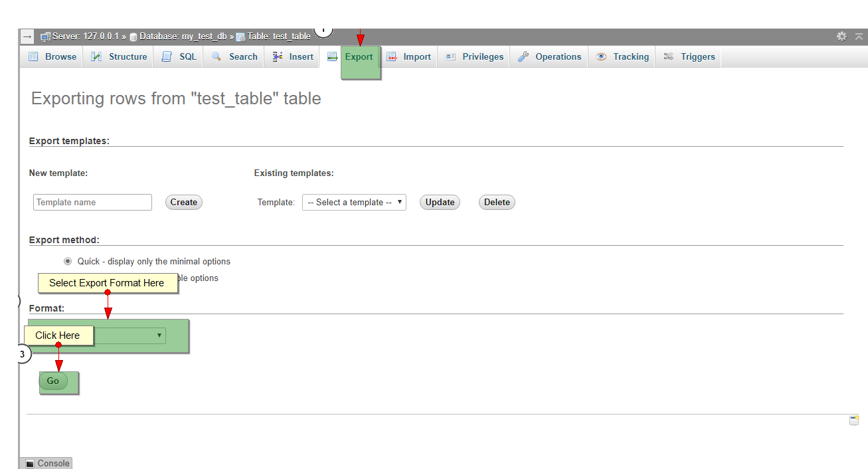Open the 'Select a template' dropdown
868x469 pixels.
tap(354, 202)
